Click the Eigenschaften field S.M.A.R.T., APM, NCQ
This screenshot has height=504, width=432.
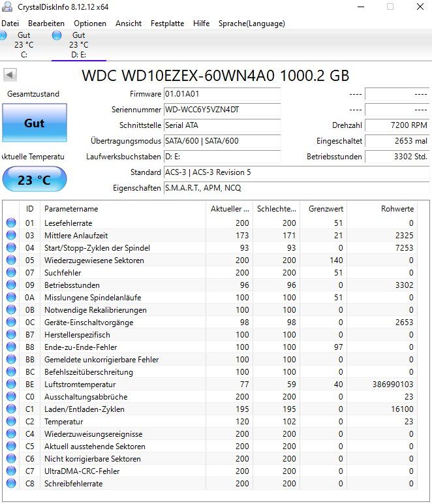coord(296,188)
